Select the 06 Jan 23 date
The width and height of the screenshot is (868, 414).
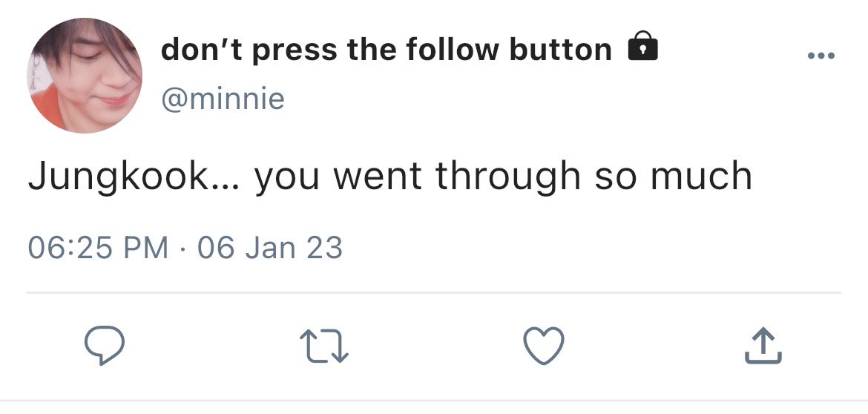[270, 247]
